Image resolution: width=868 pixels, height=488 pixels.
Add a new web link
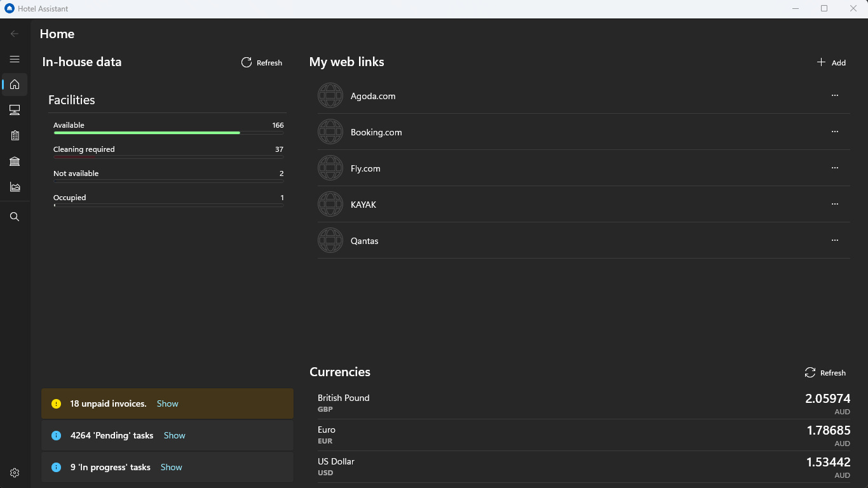(831, 62)
